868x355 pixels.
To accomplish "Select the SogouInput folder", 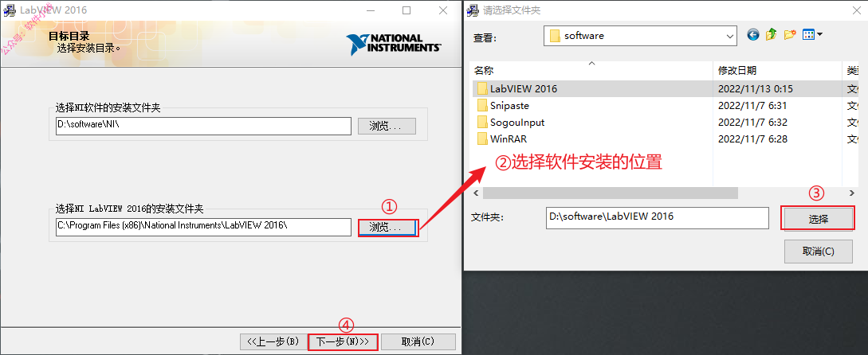I will (517, 123).
